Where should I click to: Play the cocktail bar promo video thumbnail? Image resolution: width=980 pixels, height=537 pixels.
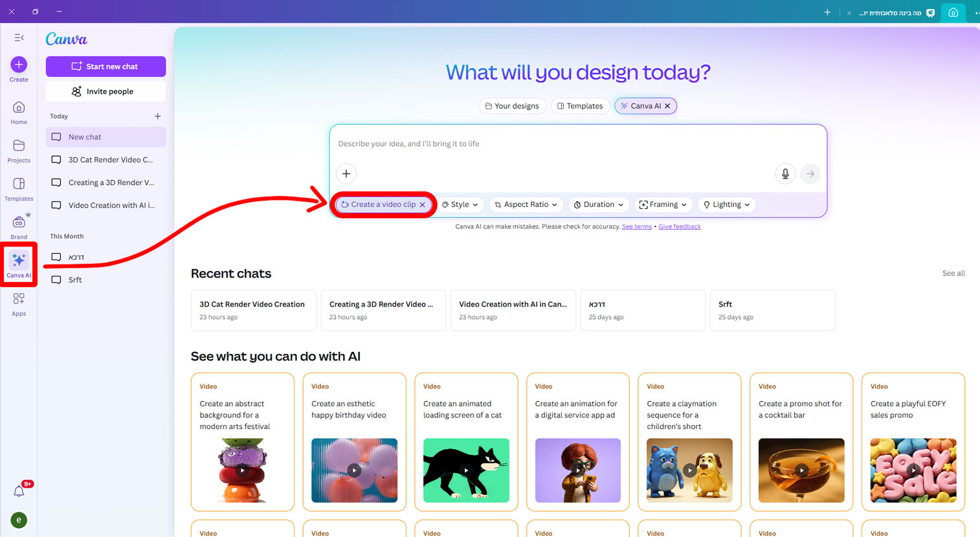pos(801,470)
